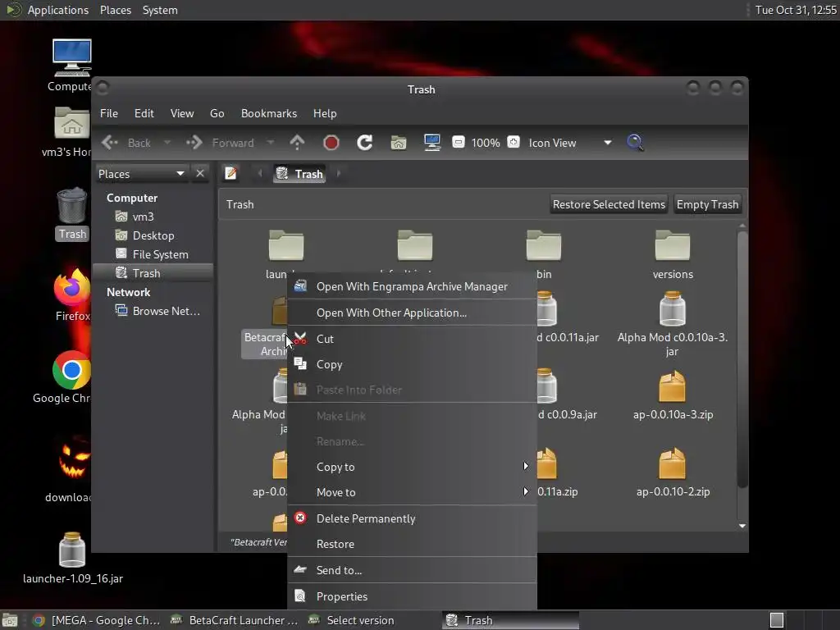
Task: Open the File menu
Action: pos(109,113)
